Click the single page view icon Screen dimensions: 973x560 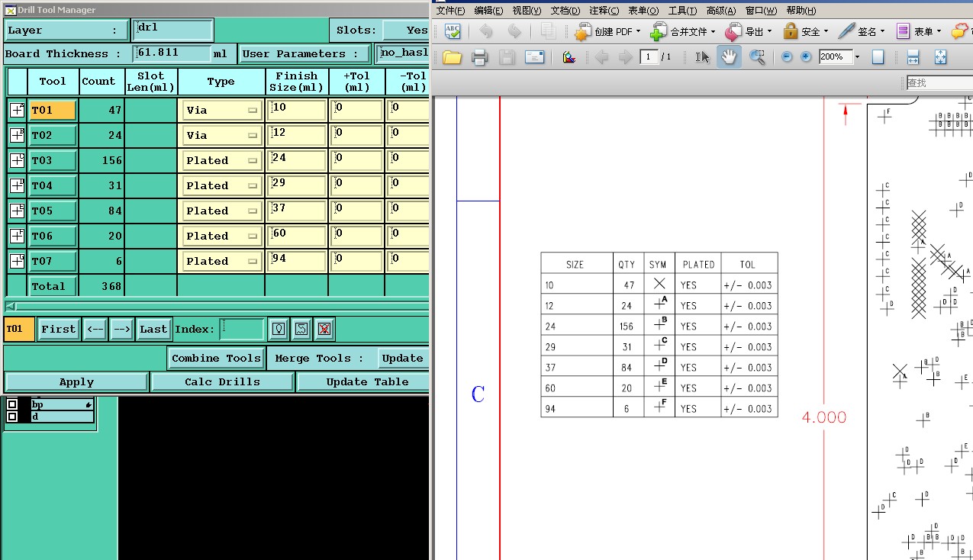click(878, 57)
